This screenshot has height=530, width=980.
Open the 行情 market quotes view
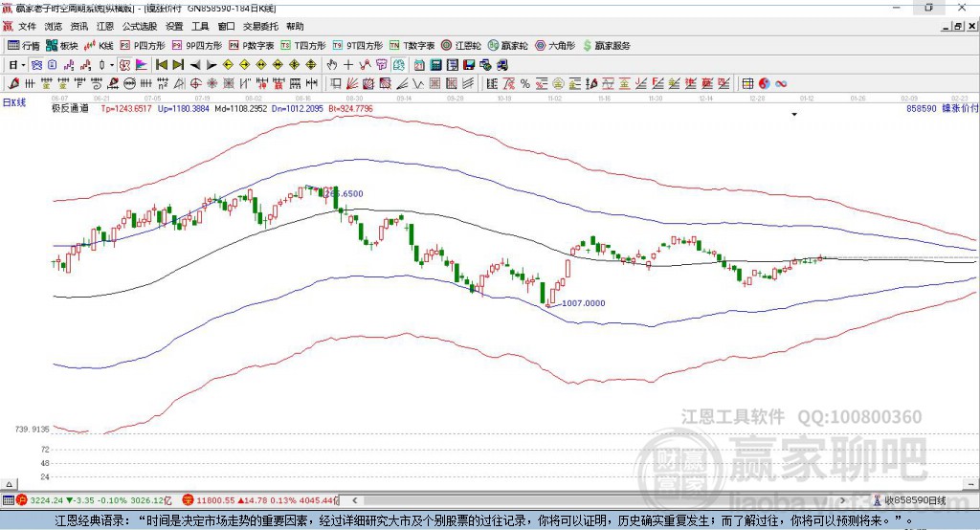pos(24,46)
